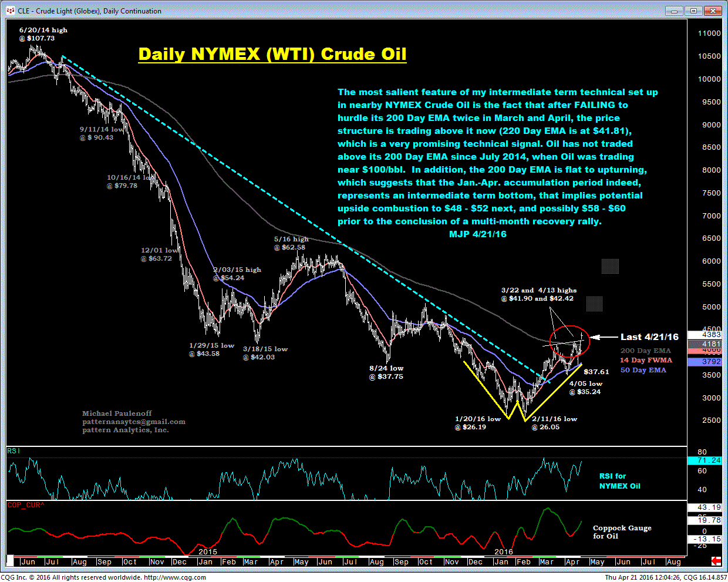The width and height of the screenshot is (728, 582).
Task: Click the red scroll-back arrow icon
Action: [717, 561]
